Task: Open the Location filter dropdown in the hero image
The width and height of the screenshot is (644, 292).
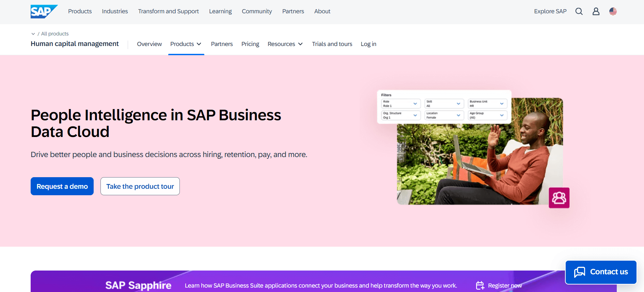Action: click(x=444, y=115)
